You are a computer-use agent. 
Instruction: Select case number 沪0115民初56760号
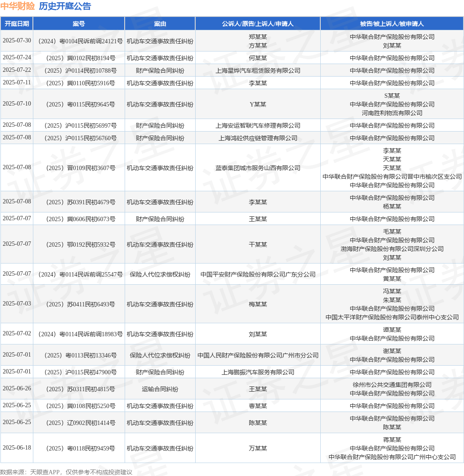81,138
